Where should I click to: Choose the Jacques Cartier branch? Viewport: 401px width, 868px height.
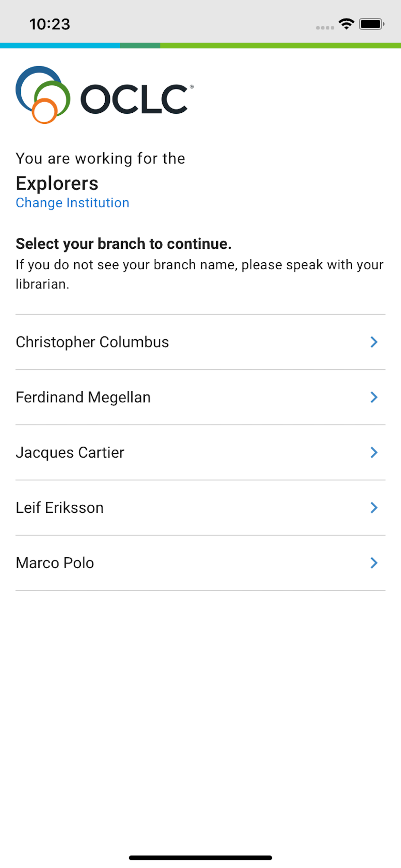pyautogui.click(x=200, y=452)
